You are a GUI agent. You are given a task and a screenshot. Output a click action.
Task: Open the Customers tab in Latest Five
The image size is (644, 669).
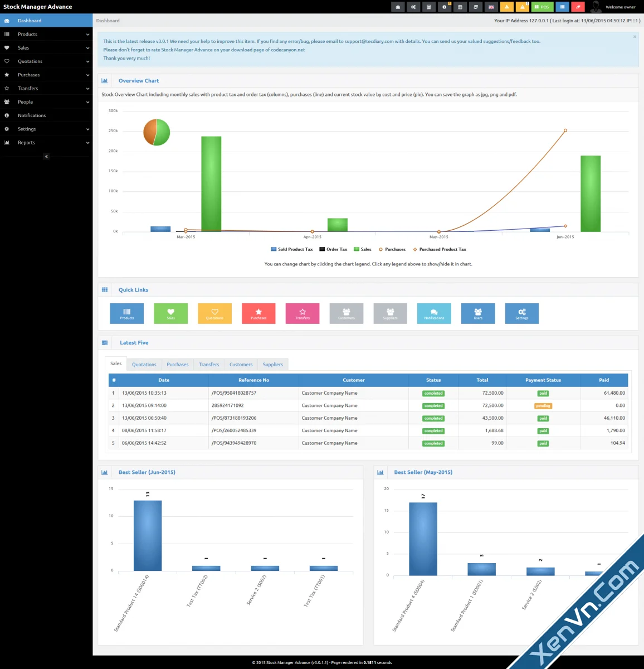click(241, 364)
